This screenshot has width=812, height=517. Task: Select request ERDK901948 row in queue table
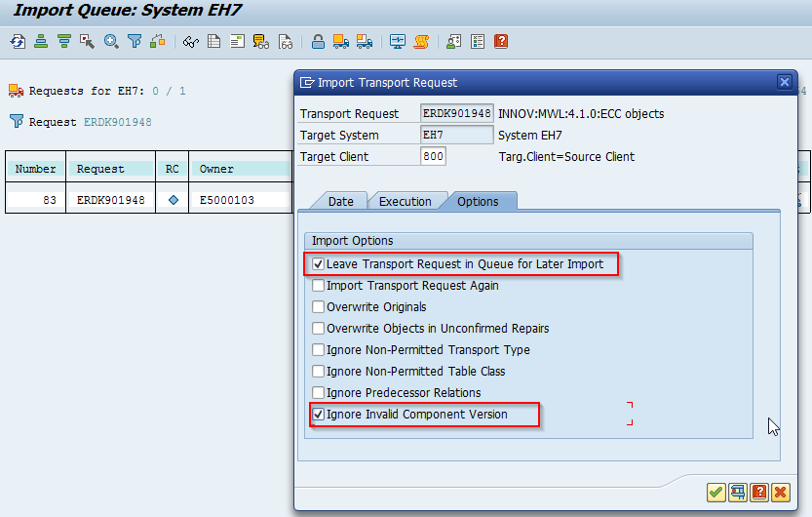[110, 200]
